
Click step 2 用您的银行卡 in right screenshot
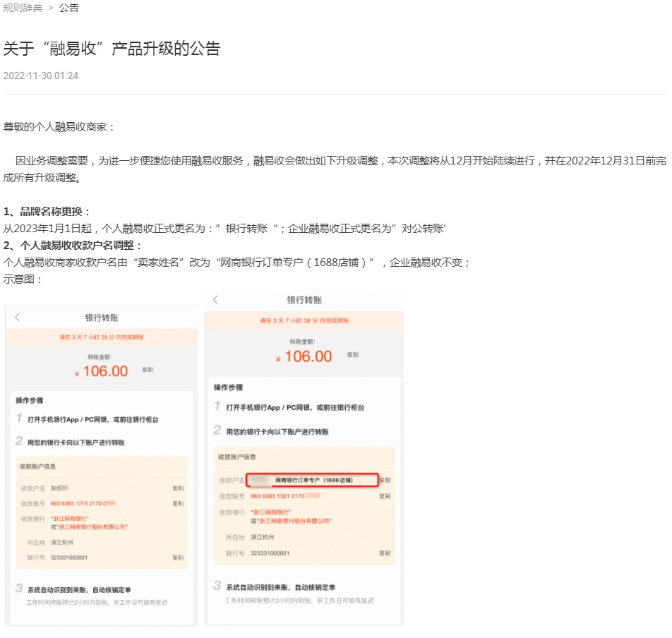pos(277,432)
